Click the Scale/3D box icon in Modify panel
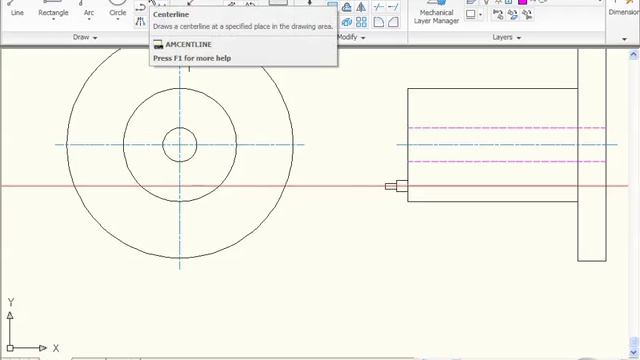 [x=347, y=22]
